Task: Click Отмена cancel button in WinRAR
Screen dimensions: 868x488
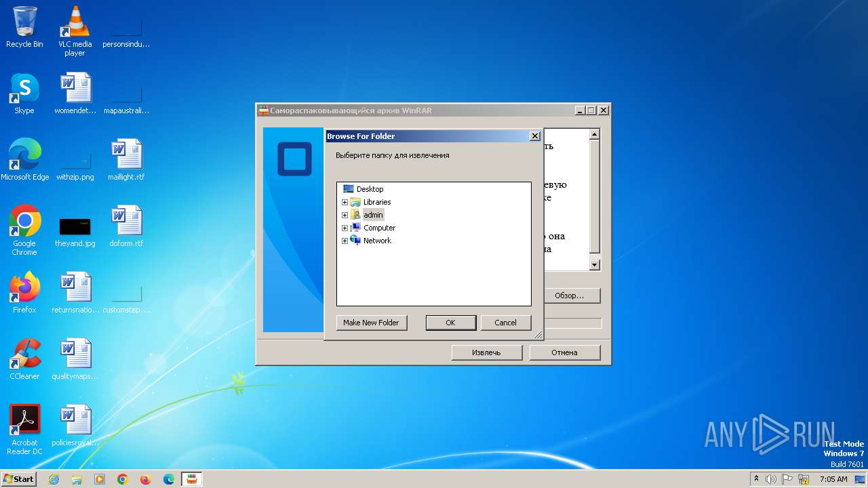Action: click(564, 352)
